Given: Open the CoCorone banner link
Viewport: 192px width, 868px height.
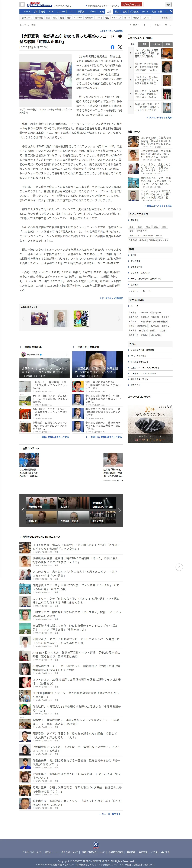Looking at the screenshot, I should pos(131,4).
